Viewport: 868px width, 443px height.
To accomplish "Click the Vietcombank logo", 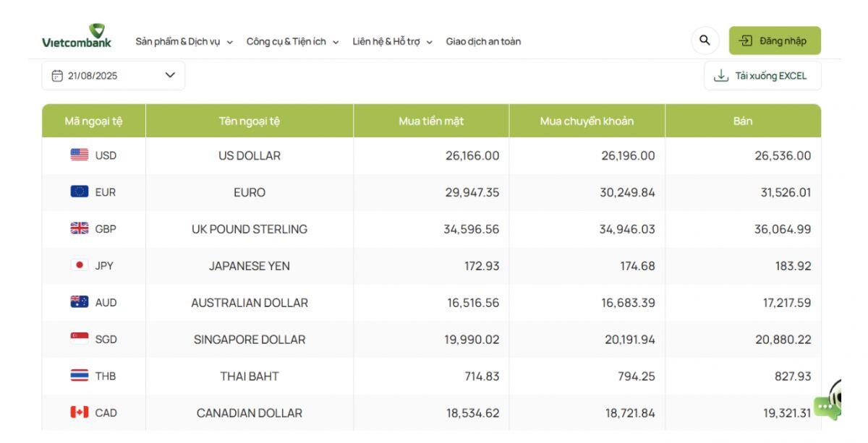I will [76, 36].
